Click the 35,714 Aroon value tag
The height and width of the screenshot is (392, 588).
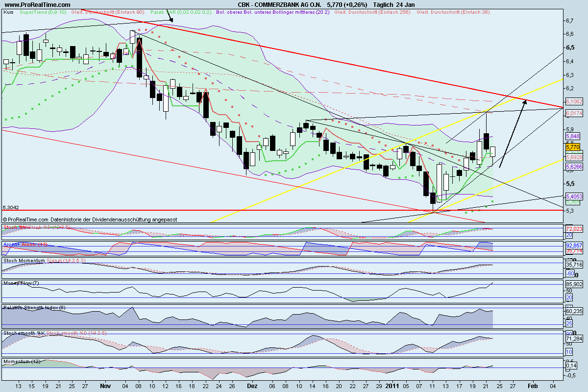click(x=573, y=251)
